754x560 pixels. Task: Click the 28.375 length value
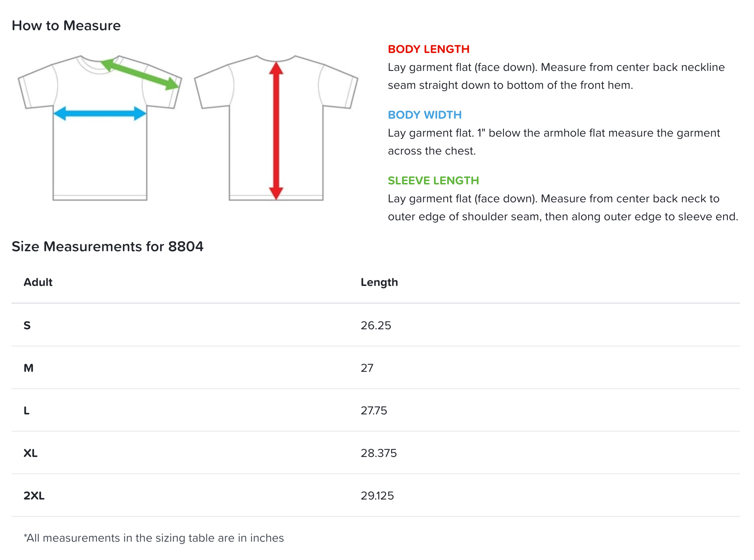click(x=378, y=453)
